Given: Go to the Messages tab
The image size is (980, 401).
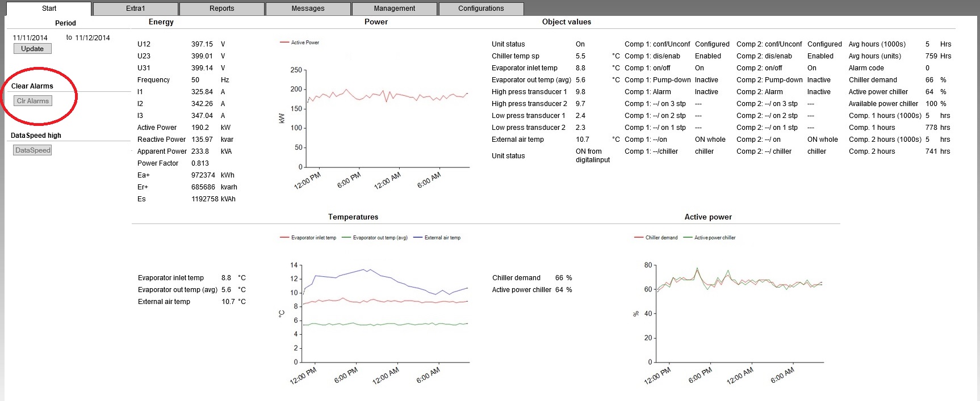Looking at the screenshot, I should pos(308,9).
